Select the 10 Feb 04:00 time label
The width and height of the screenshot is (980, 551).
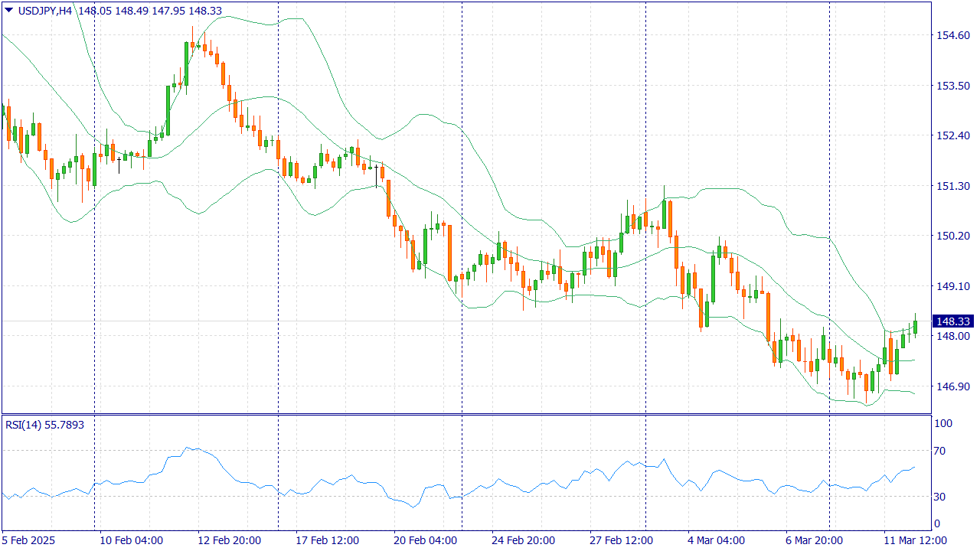131,540
